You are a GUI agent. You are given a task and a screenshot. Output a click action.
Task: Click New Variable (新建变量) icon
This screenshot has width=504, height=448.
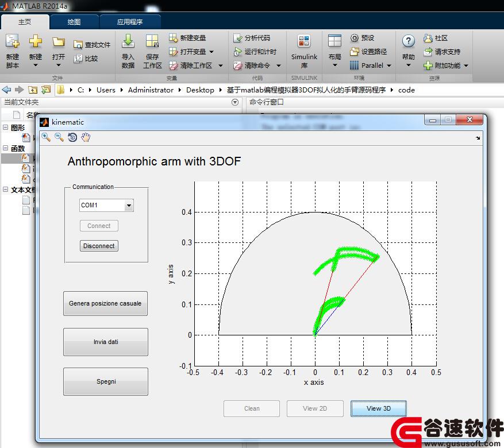coord(173,38)
